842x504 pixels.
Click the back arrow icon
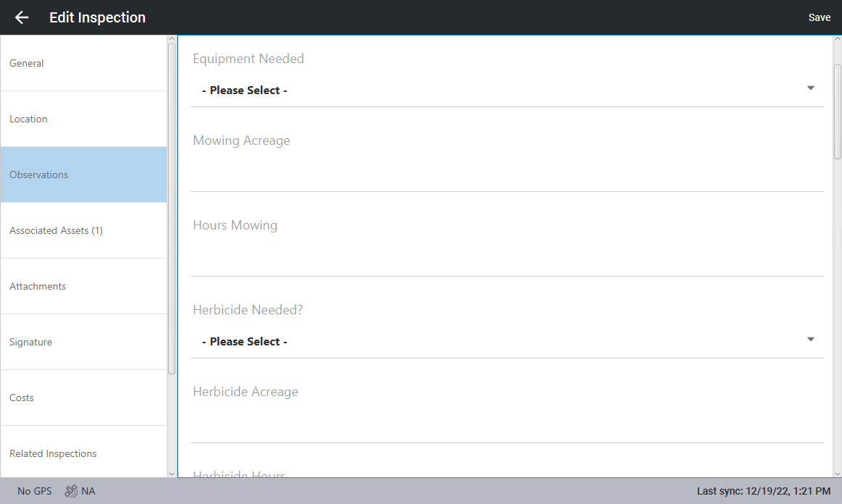22,17
